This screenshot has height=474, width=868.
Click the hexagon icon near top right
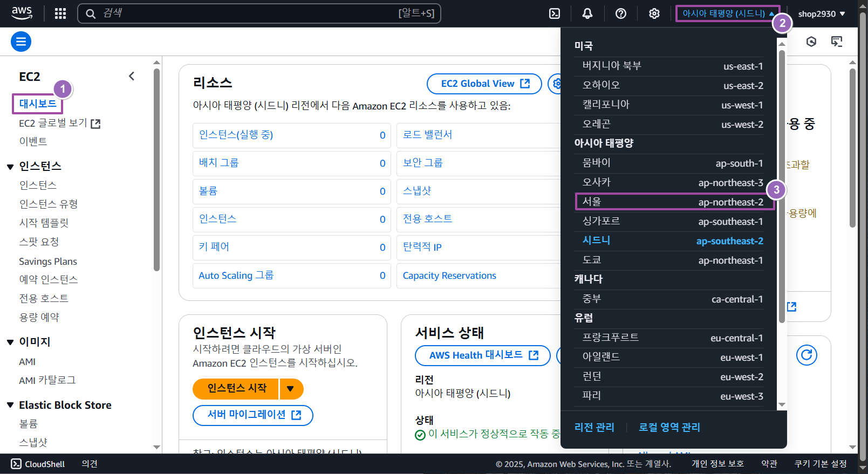pyautogui.click(x=811, y=42)
